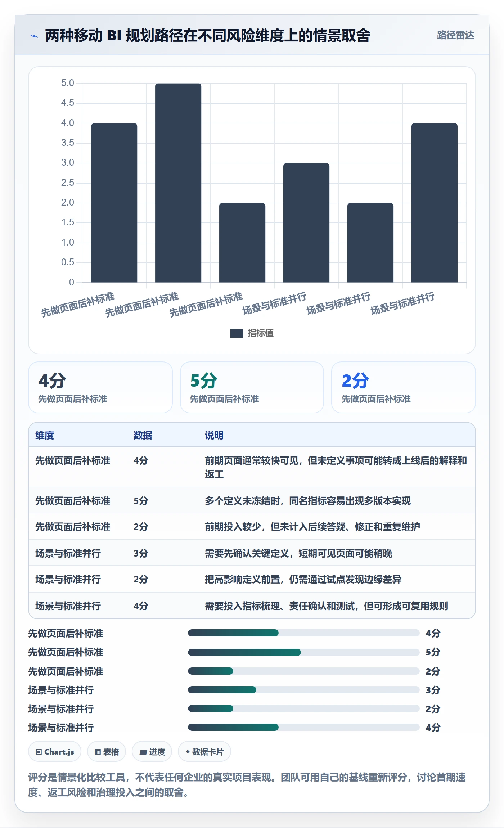Click the 5.0 y-axis label
Screen dimensions: 504x828
click(67, 83)
